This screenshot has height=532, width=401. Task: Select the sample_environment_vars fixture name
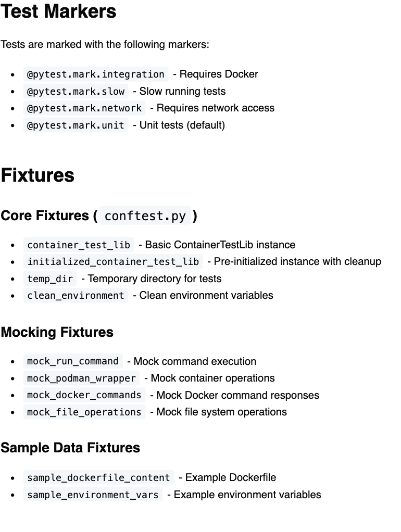coord(93,495)
